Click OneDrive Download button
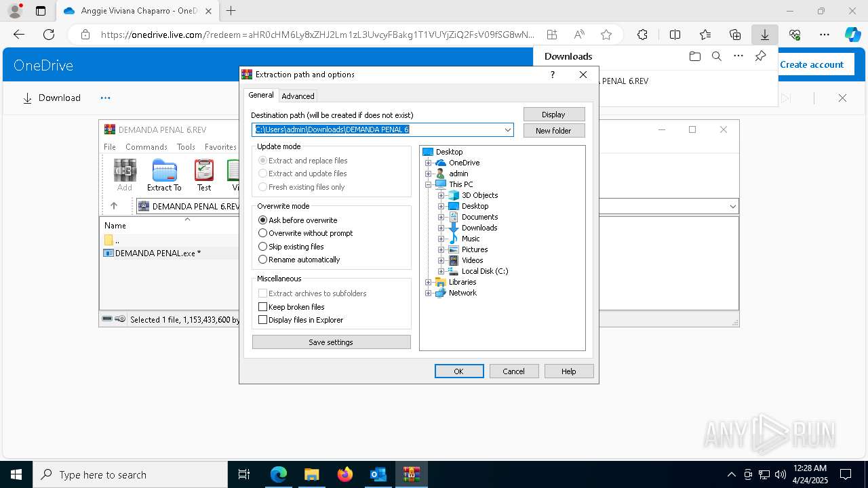 [x=52, y=98]
